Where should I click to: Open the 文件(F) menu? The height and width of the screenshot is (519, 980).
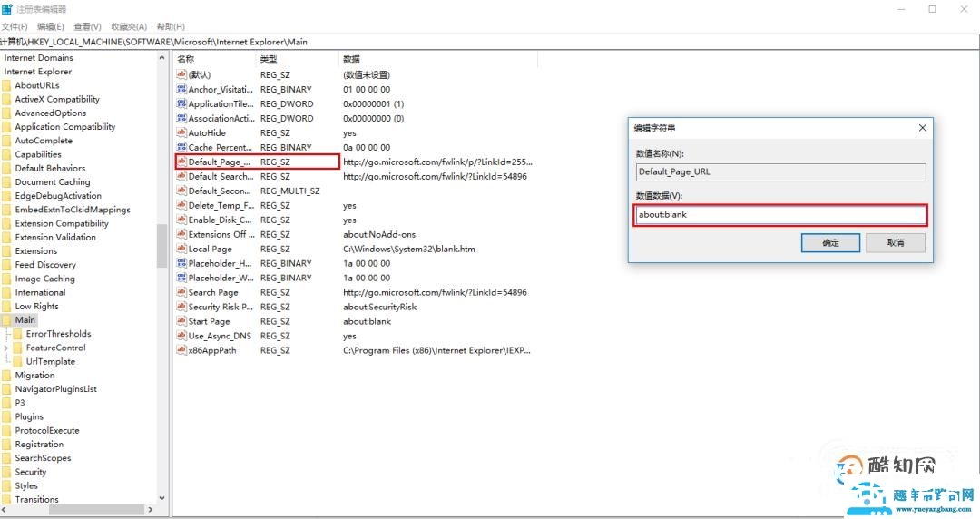pyautogui.click(x=15, y=26)
